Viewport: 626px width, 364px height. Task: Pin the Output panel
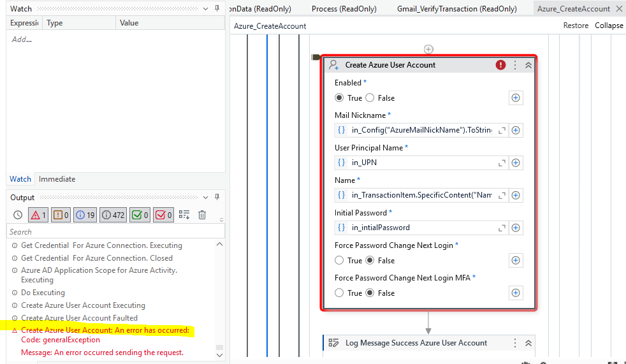coord(217,197)
